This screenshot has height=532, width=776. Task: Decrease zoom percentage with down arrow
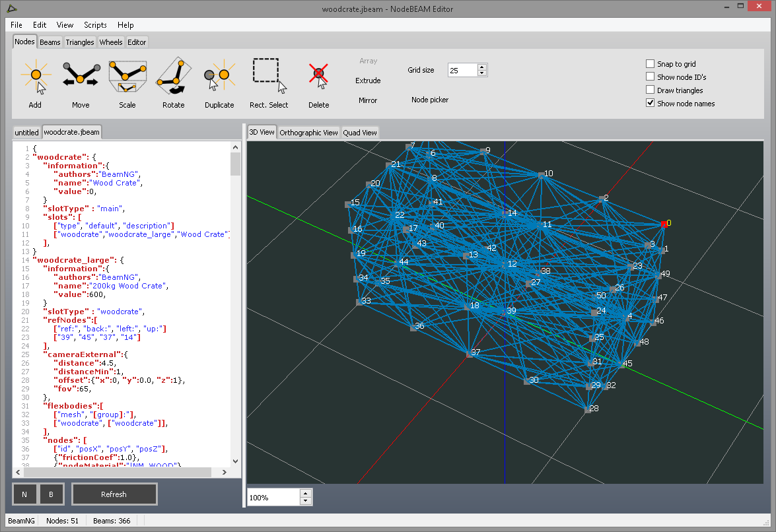tap(305, 501)
